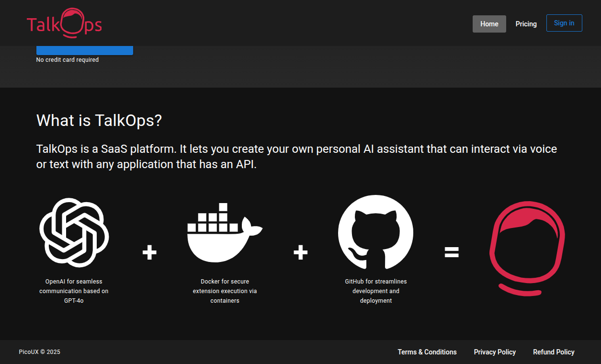Click the blue button above No credit card required

[x=85, y=50]
